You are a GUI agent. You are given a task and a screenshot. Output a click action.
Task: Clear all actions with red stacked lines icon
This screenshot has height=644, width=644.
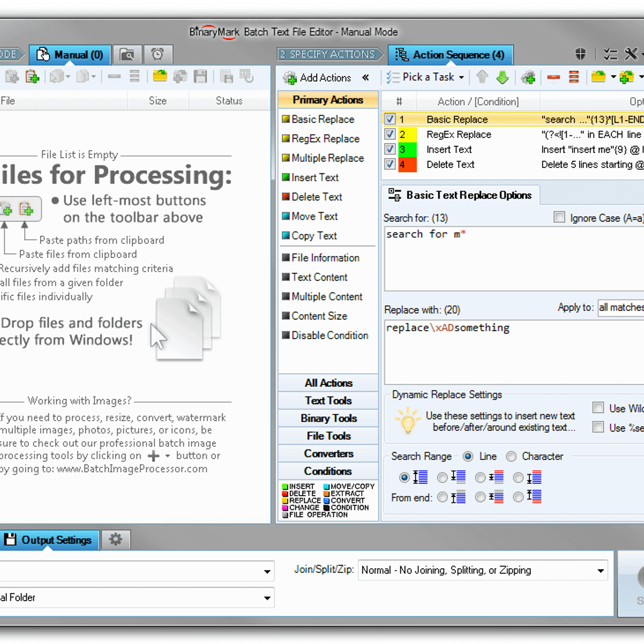click(x=574, y=77)
